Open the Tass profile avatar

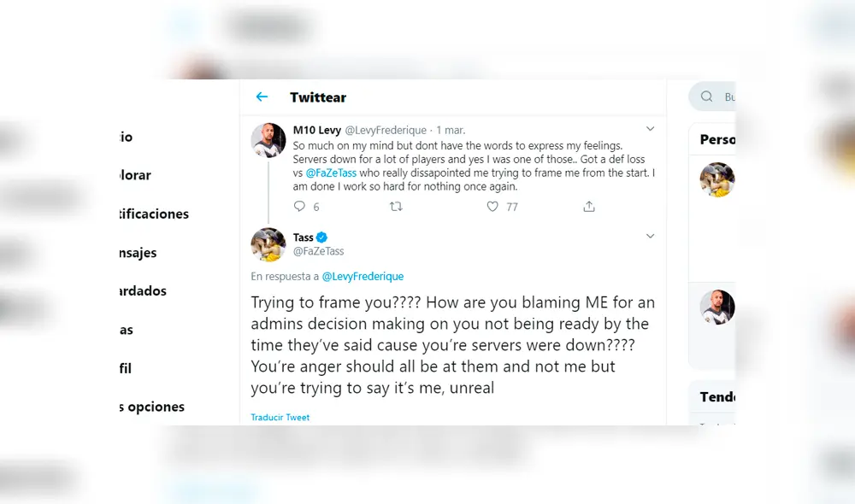pos(268,245)
